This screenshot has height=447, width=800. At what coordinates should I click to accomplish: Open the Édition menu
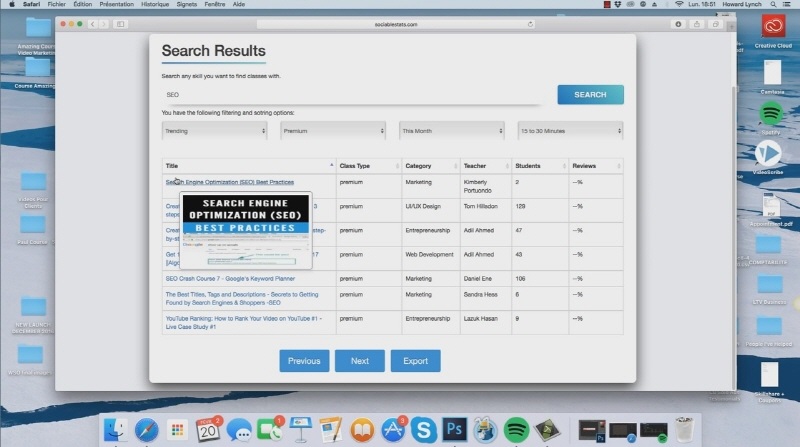coord(82,4)
